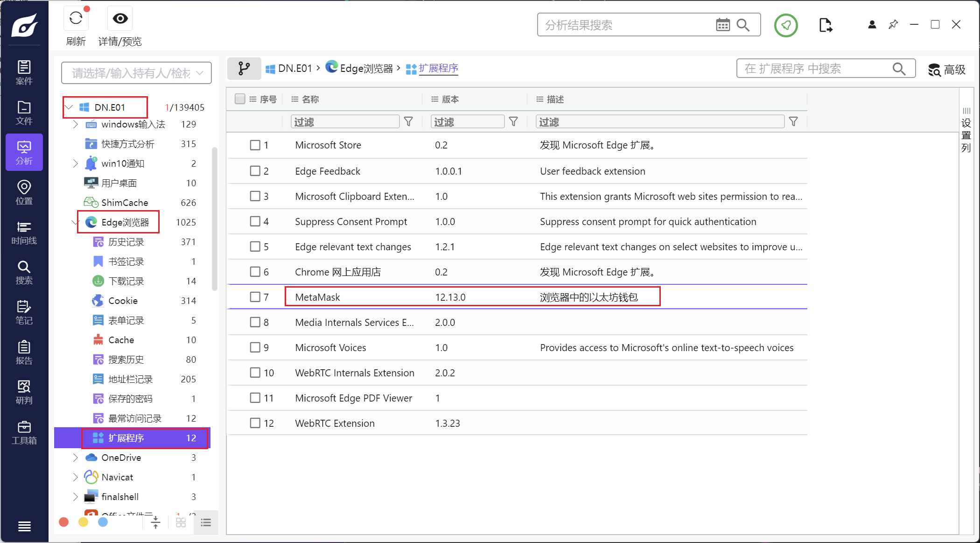Open the Location (位置) sidebar section
Viewport: 980px width, 543px height.
(24, 192)
